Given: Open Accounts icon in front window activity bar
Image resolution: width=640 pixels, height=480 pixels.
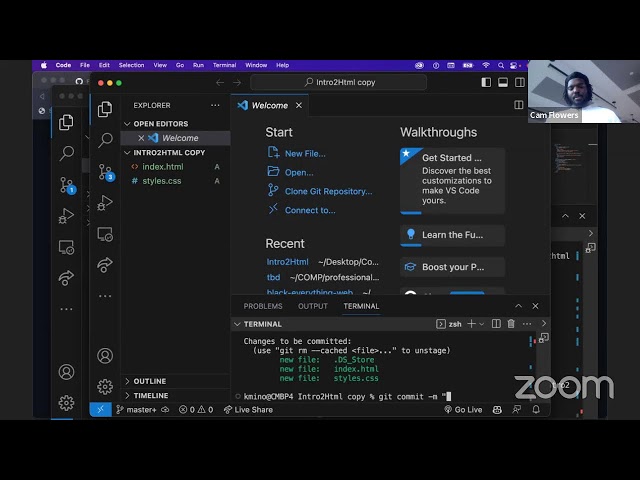Looking at the screenshot, I should [x=105, y=356].
